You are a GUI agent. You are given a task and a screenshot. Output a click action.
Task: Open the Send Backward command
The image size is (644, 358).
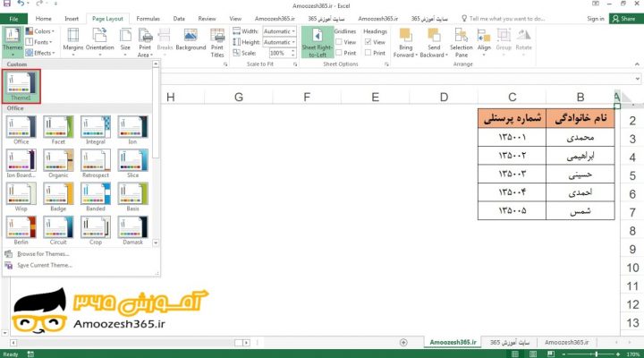434,42
